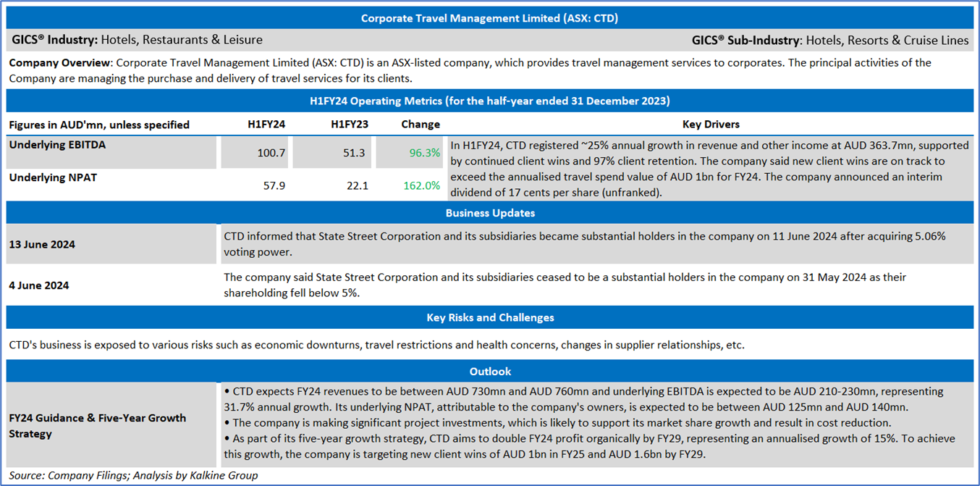
Task: Select 'FY24 Guidance & Five-Year Growth Strategy' label
Action: [97, 425]
